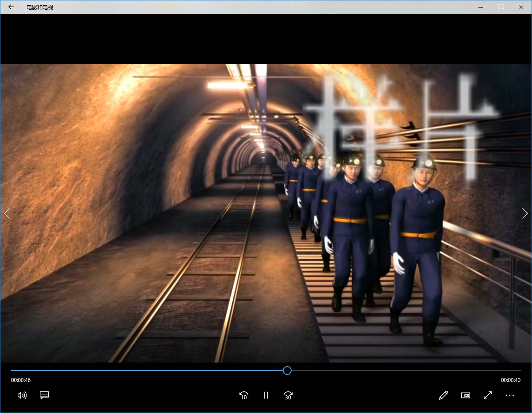Go back using the top-left arrow

11,7
